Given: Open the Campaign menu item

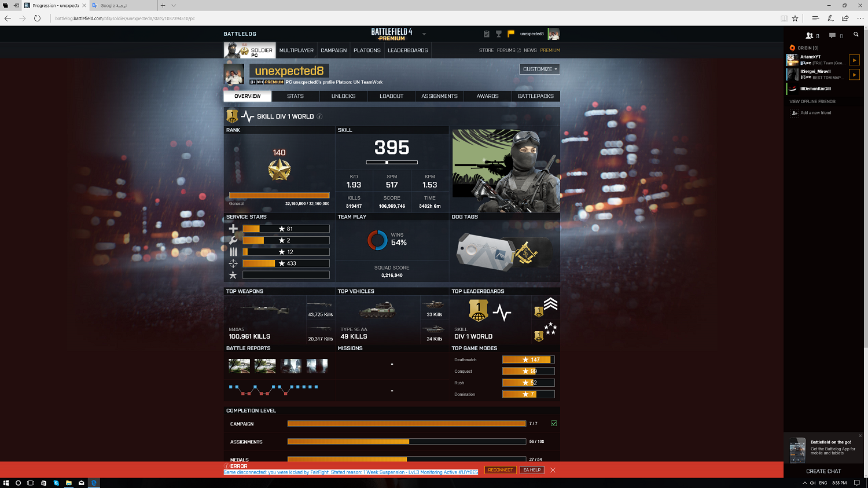Looking at the screenshot, I should pos(334,50).
